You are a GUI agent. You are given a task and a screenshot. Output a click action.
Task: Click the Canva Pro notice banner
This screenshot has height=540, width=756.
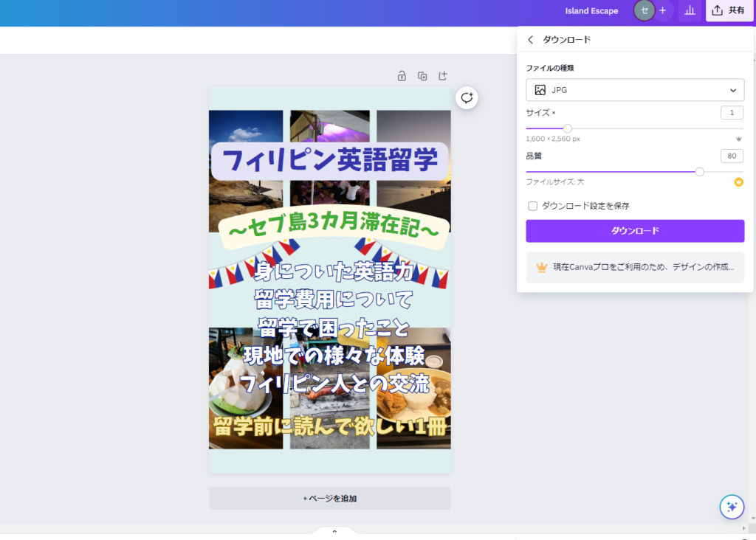click(x=635, y=267)
